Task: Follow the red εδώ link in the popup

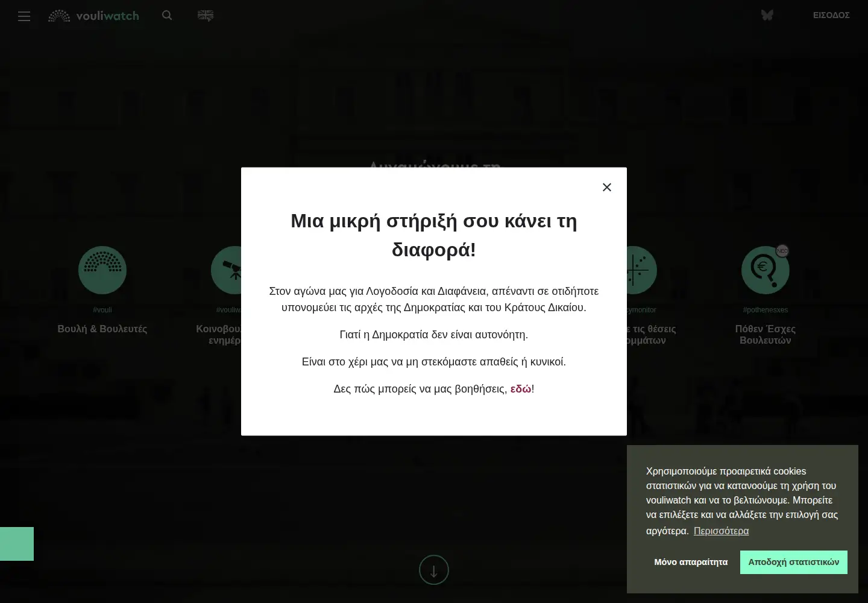Action: click(x=521, y=389)
